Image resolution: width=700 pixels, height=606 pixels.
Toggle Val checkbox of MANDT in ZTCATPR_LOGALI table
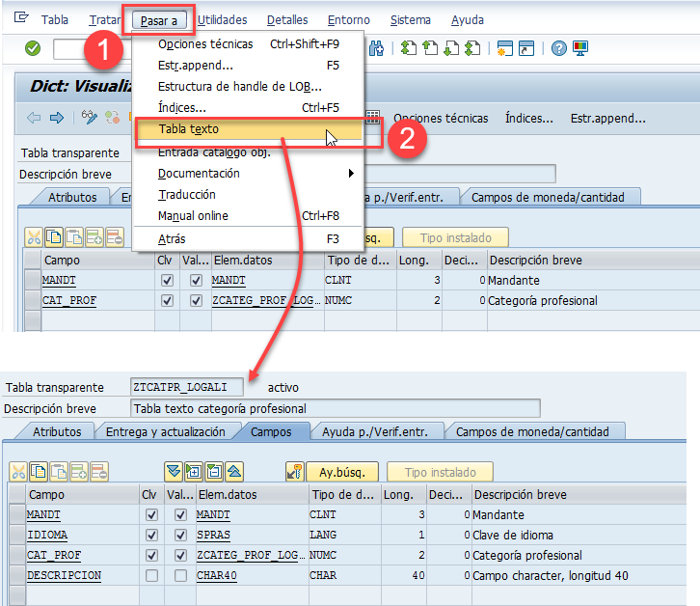pyautogui.click(x=181, y=515)
